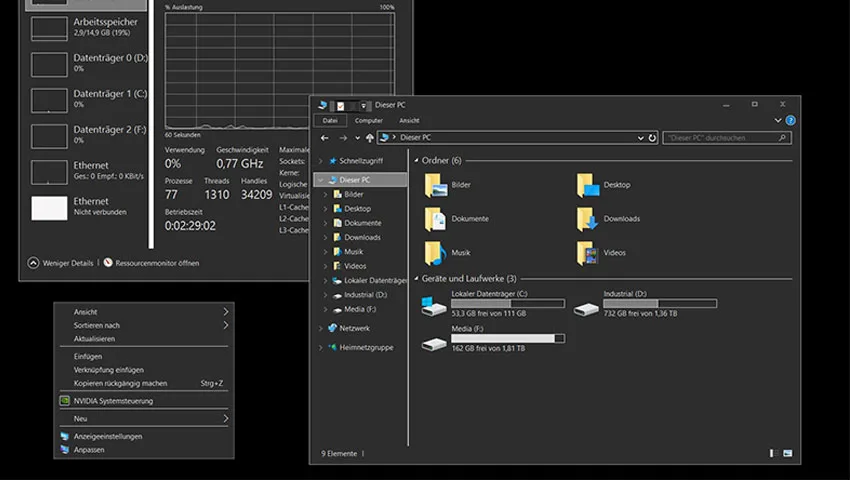Open the Datei ribbon tab
The width and height of the screenshot is (850, 480).
tap(330, 121)
